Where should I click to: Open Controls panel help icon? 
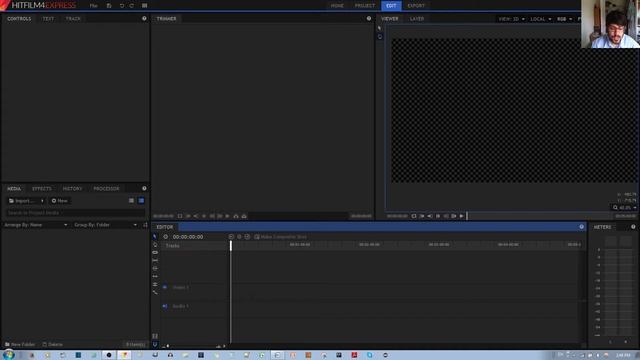[x=144, y=18]
